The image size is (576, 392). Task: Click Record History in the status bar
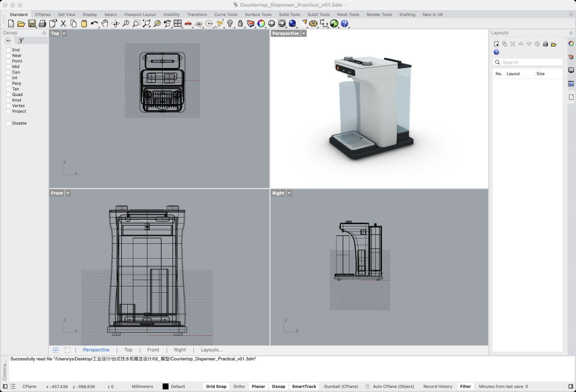pyautogui.click(x=438, y=387)
